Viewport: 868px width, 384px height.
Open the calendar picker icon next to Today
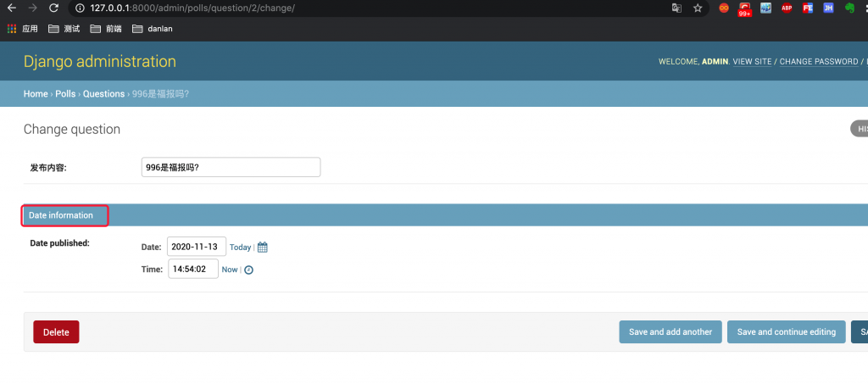tap(263, 248)
